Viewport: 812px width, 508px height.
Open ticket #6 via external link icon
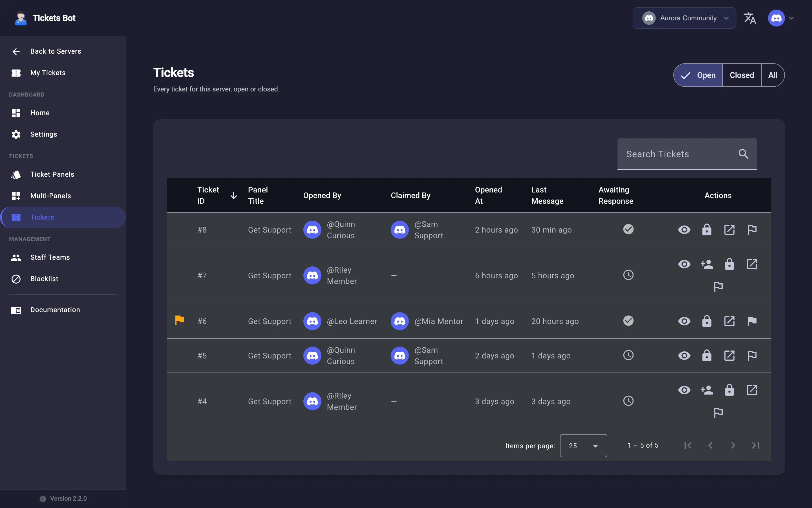729,321
